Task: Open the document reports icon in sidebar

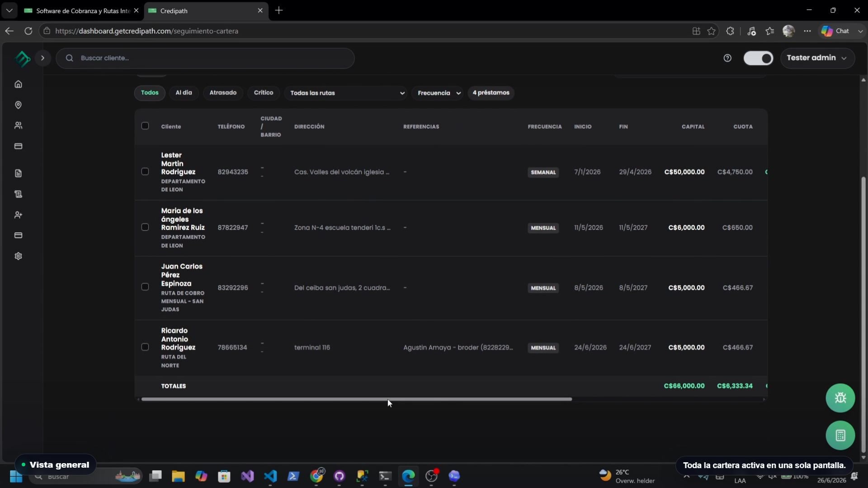Action: click(18, 174)
